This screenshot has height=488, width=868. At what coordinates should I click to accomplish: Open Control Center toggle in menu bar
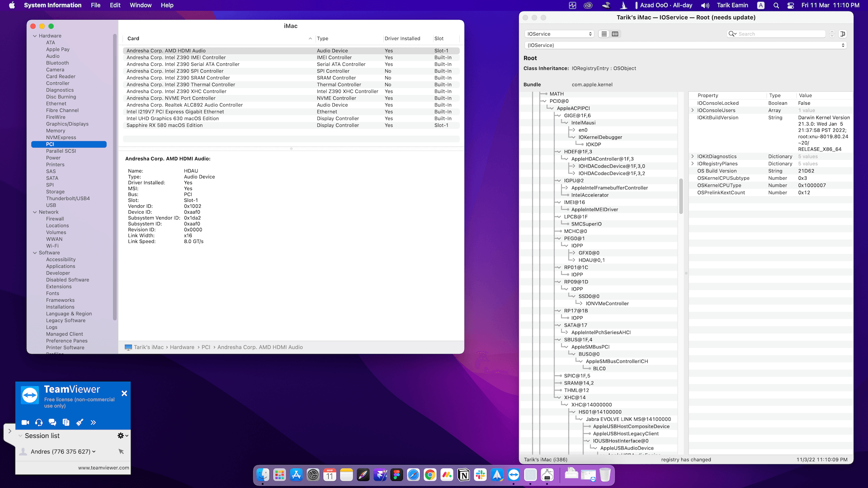pyautogui.click(x=791, y=5)
